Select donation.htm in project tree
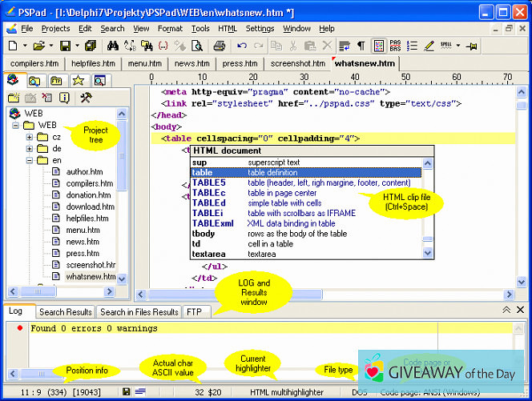The image size is (532, 401). (89, 195)
